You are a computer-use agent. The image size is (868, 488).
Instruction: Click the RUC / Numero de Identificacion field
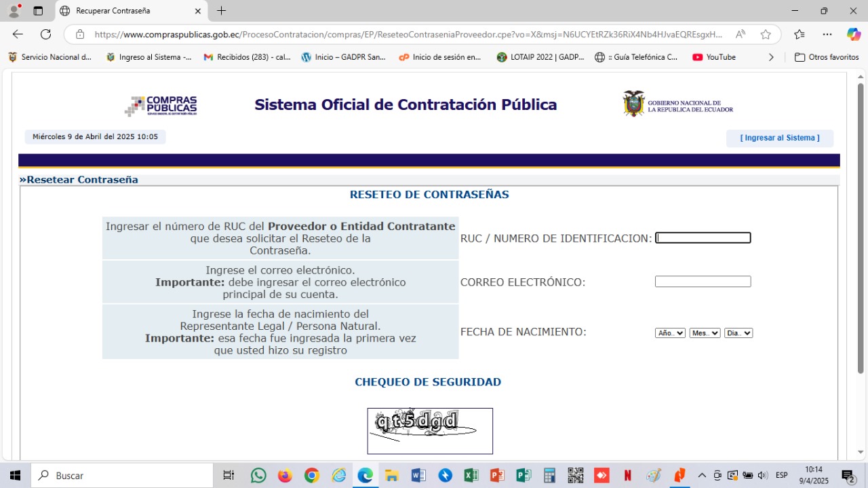[703, 238]
